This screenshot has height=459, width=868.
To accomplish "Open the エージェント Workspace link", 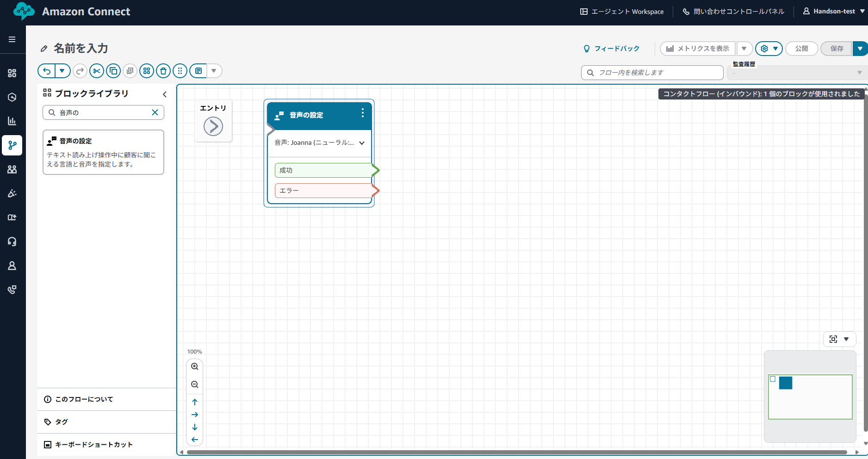I will (x=622, y=12).
